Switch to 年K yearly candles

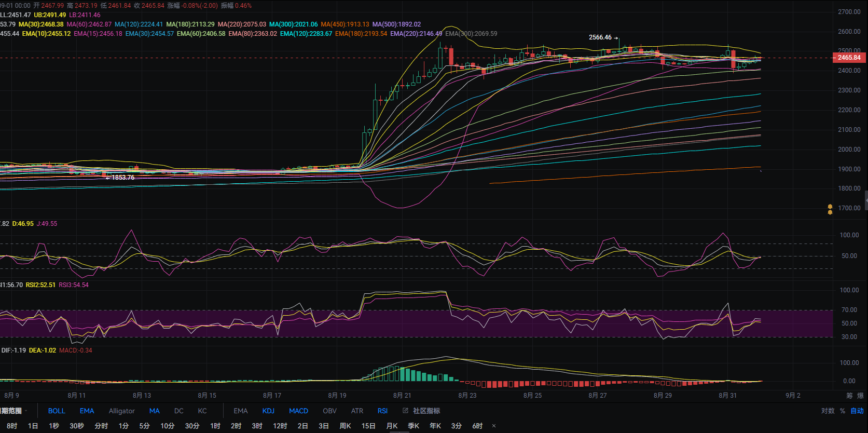435,426
